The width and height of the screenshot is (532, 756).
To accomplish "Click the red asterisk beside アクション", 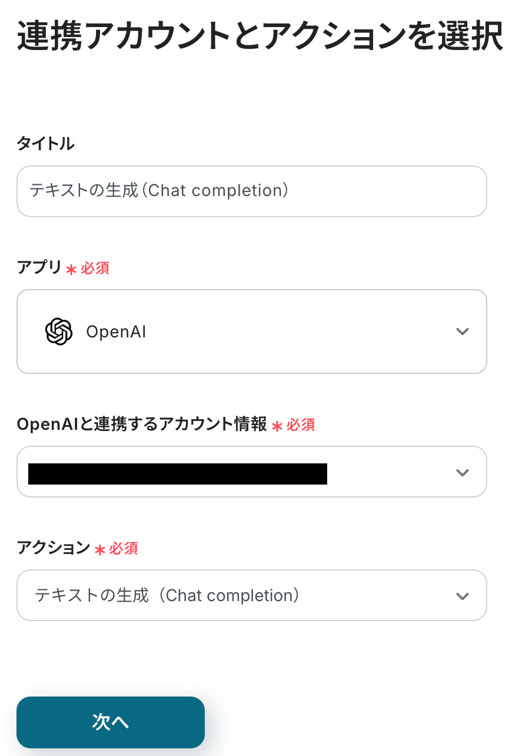I will [x=100, y=550].
